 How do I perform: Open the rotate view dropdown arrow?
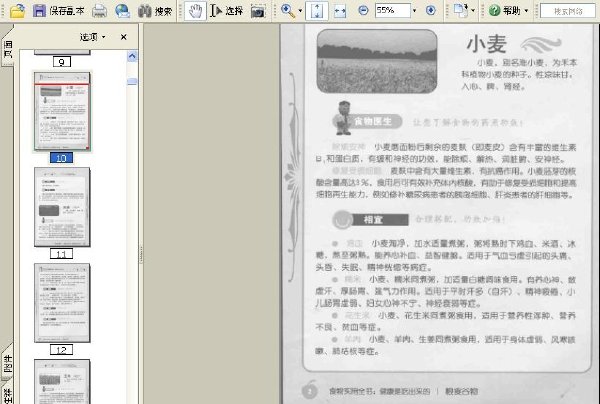[x=473, y=11]
